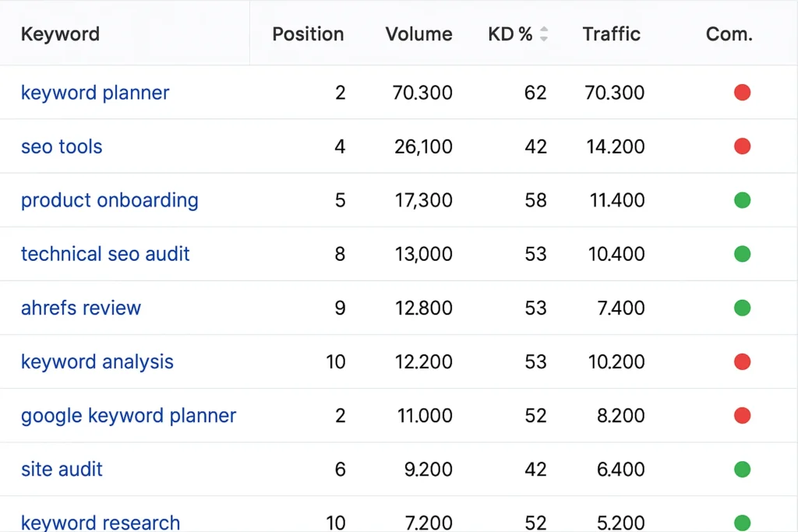Click the Position column header
The height and width of the screenshot is (532, 798).
click(x=308, y=34)
